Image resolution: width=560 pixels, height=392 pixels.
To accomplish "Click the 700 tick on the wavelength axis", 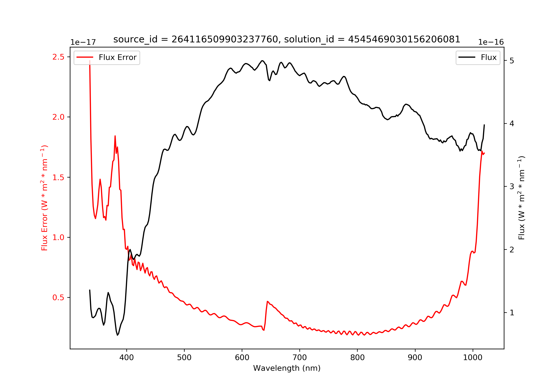I will pyautogui.click(x=300, y=358).
